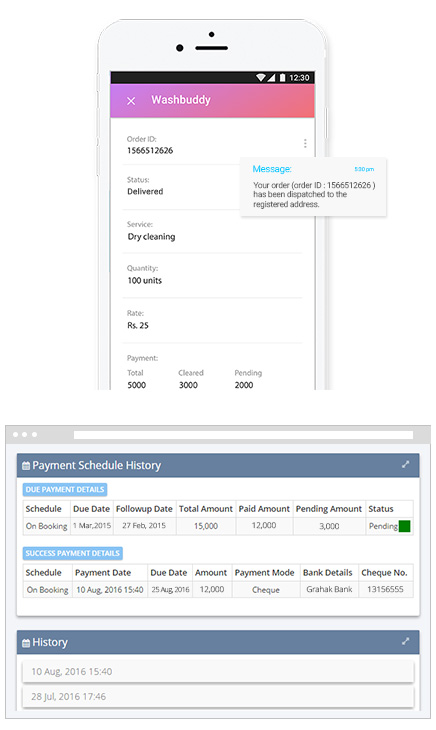Select the green Pending status swatch

pyautogui.click(x=404, y=526)
